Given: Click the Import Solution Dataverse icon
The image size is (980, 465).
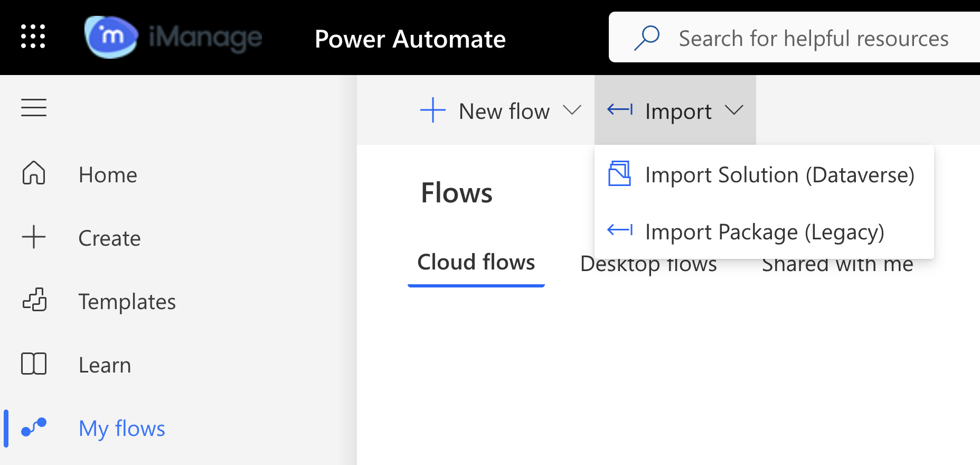Looking at the screenshot, I should coord(619,173).
